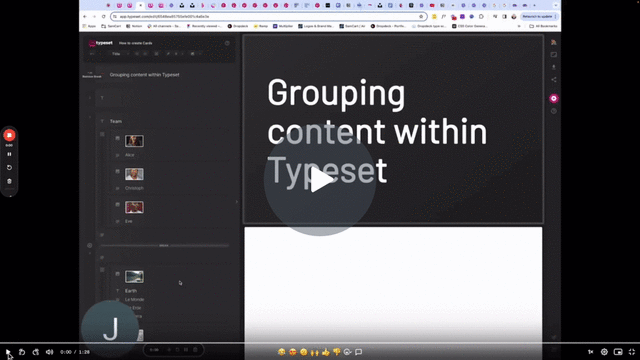Screen dimensions: 640x360
Task: Enter fullscreen mode in the video player
Action: point(632,352)
